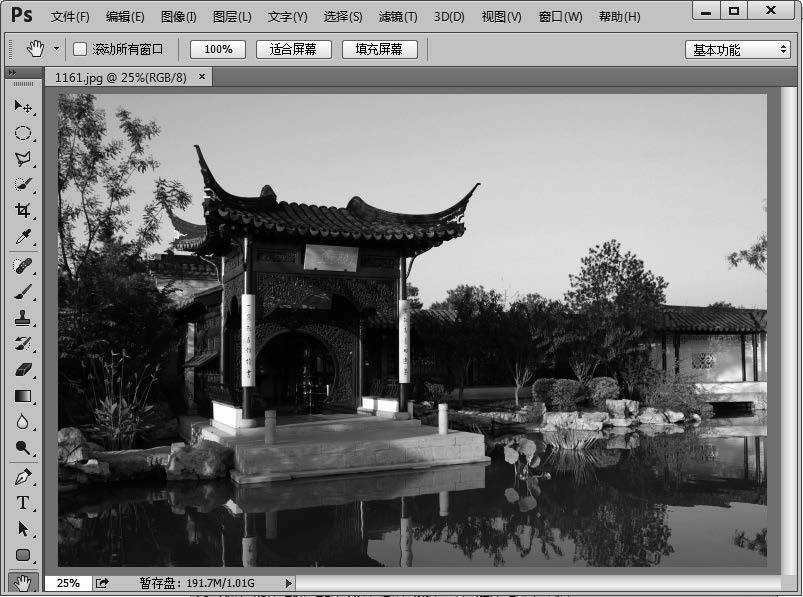This screenshot has width=803, height=597.
Task: Select the Clone Stamp tool
Action: tap(22, 318)
